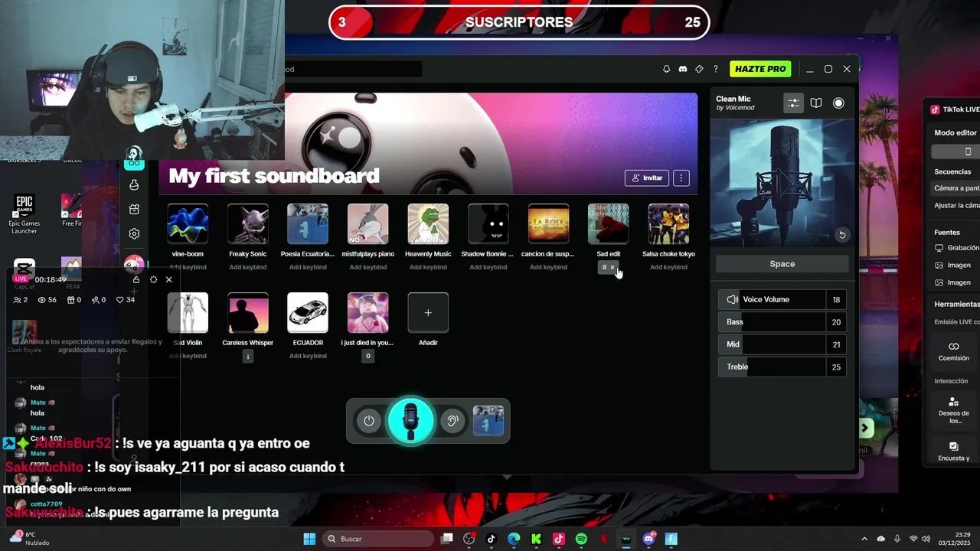Add keybind for Salsa choke tokyo

point(668,267)
